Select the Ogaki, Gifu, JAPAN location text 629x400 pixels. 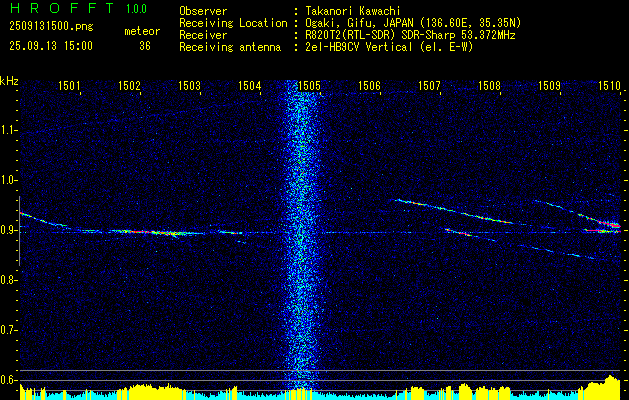pos(412,23)
